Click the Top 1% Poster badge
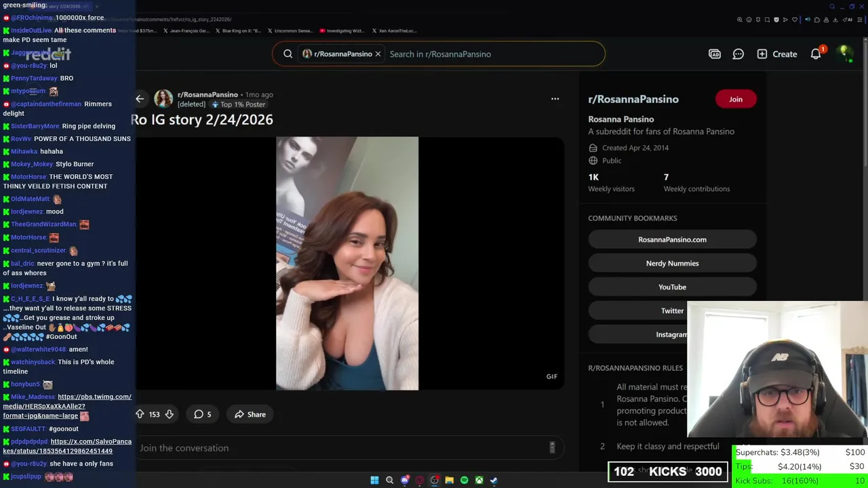 (x=238, y=104)
